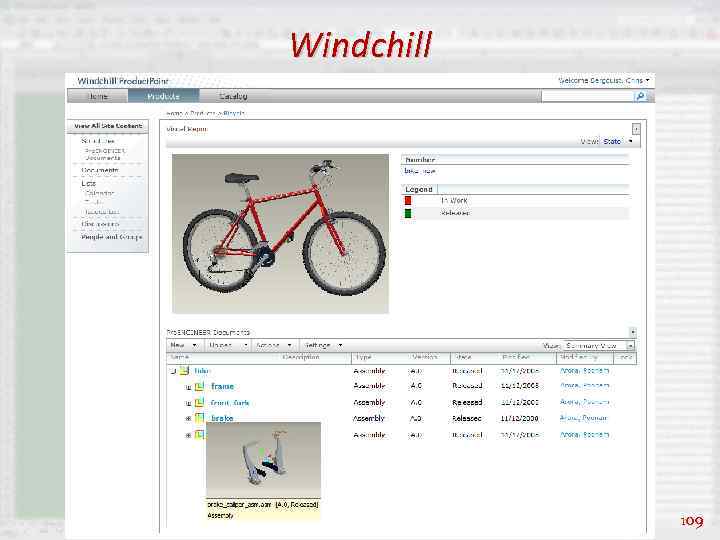Expand the front_fork assembly row
This screenshot has height=540, width=720.
pos(188,403)
